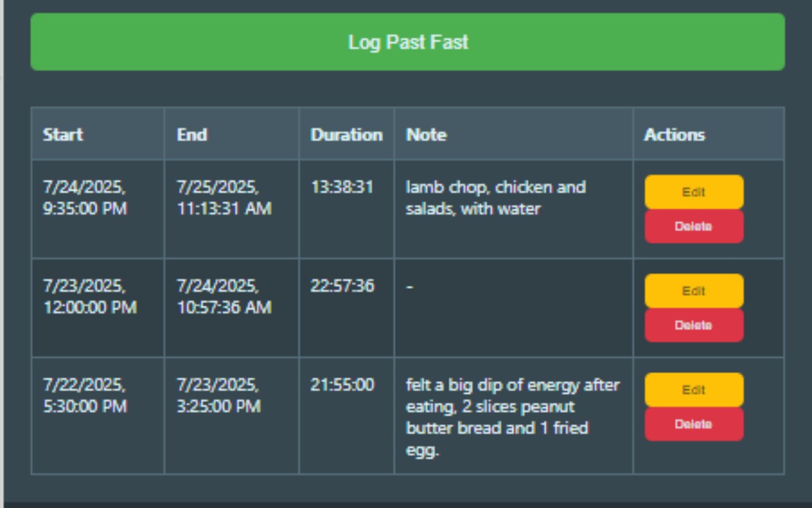The height and width of the screenshot is (508, 812).
Task: Click the End column header
Action: point(192,135)
